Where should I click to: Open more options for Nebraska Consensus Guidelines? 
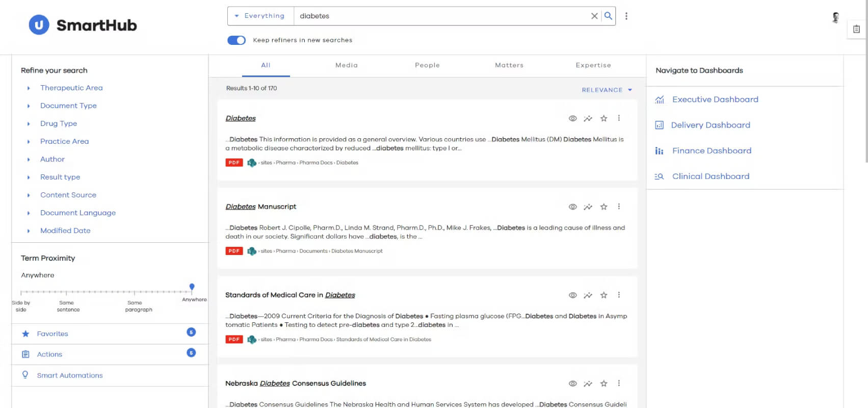tap(619, 384)
